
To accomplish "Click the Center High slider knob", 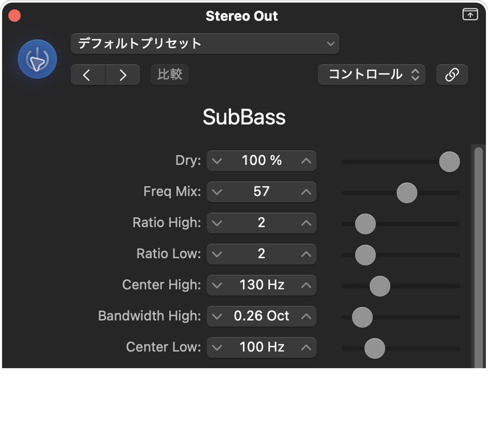I will click(x=380, y=286).
